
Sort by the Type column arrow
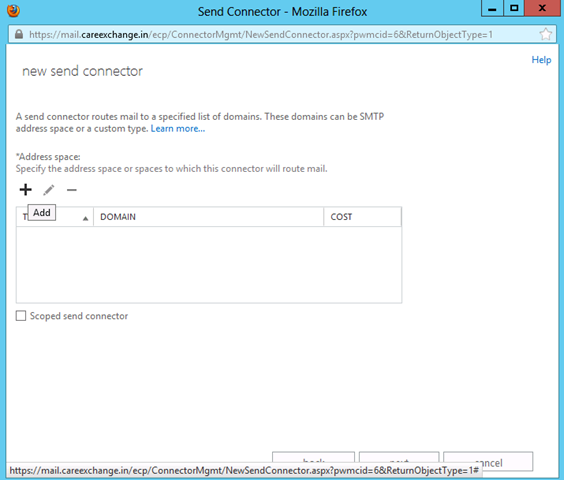[x=85, y=218]
